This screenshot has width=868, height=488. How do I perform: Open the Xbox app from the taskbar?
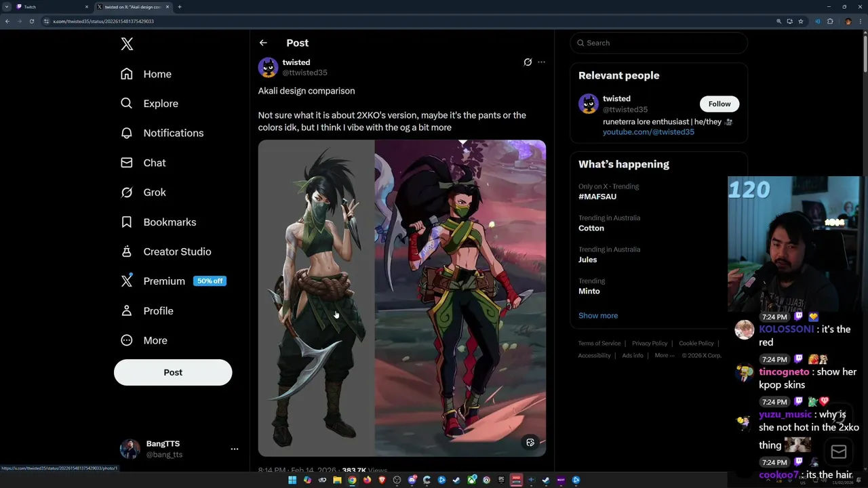(471, 480)
